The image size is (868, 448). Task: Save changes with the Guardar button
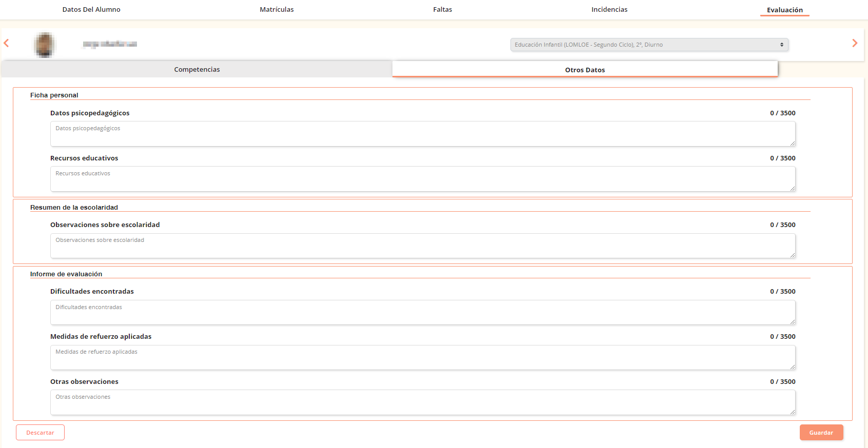pyautogui.click(x=821, y=433)
